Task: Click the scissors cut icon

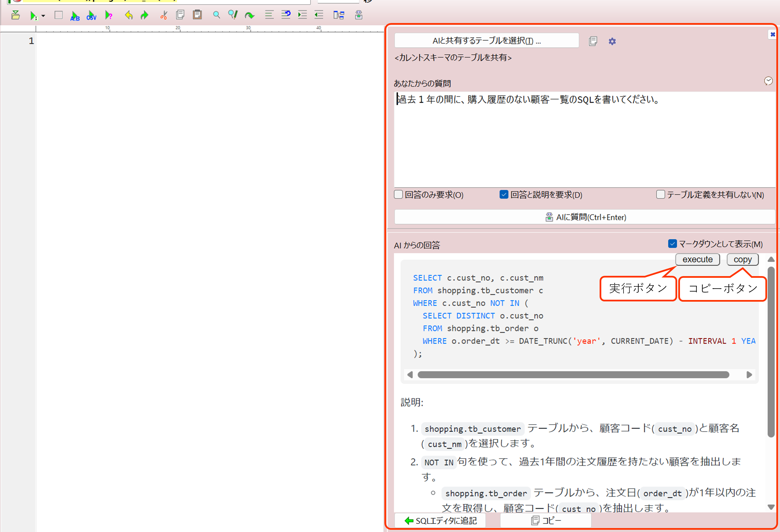Action: point(164,15)
